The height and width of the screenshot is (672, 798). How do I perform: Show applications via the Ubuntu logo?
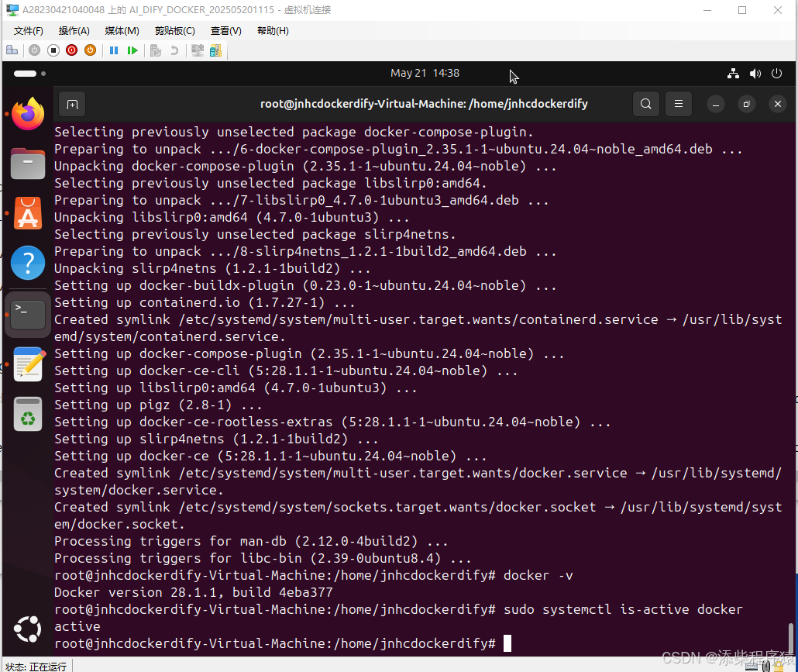[27, 629]
